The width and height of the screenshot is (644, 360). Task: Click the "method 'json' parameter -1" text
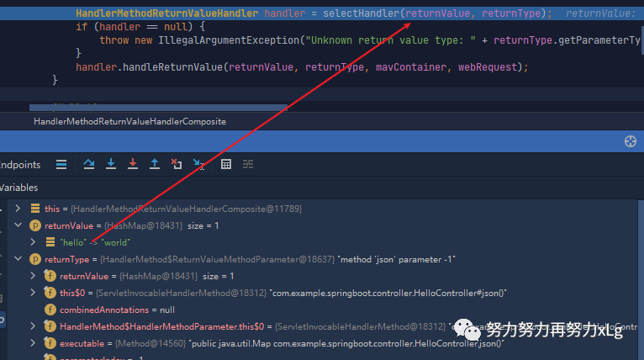pos(396,259)
